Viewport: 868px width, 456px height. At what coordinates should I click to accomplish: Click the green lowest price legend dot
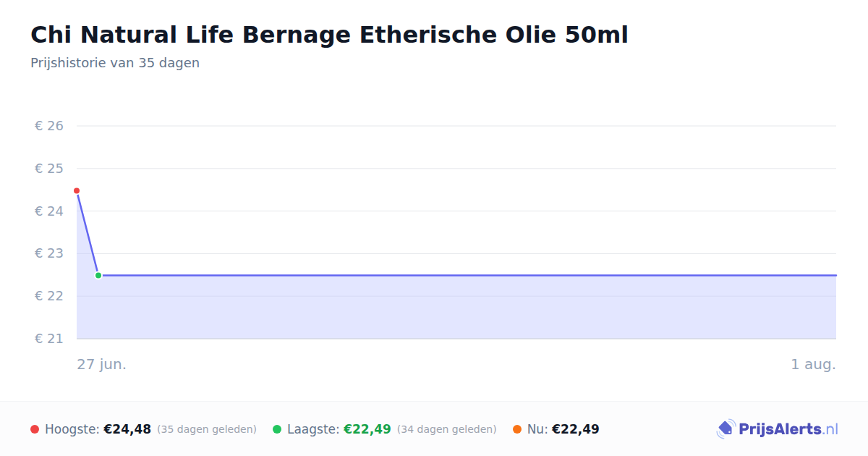click(x=277, y=429)
